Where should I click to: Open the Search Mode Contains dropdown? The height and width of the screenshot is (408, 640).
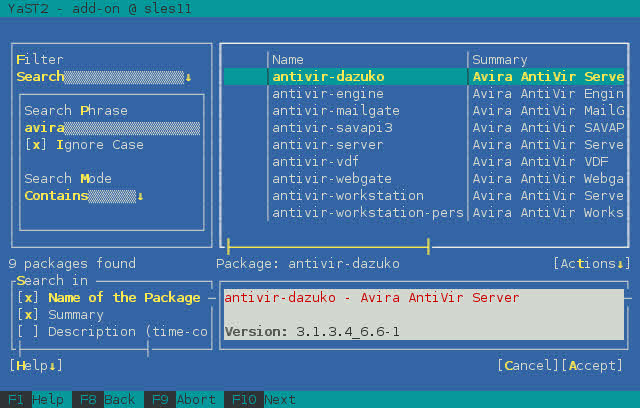pos(84,196)
